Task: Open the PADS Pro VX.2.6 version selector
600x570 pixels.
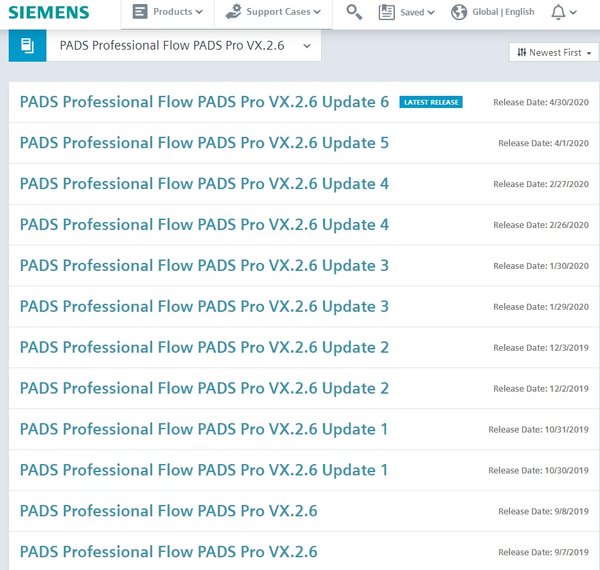Action: pos(184,46)
